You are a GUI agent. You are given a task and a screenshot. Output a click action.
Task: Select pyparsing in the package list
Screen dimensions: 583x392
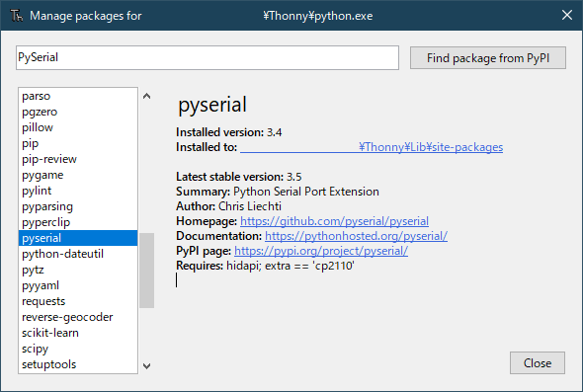coord(78,206)
